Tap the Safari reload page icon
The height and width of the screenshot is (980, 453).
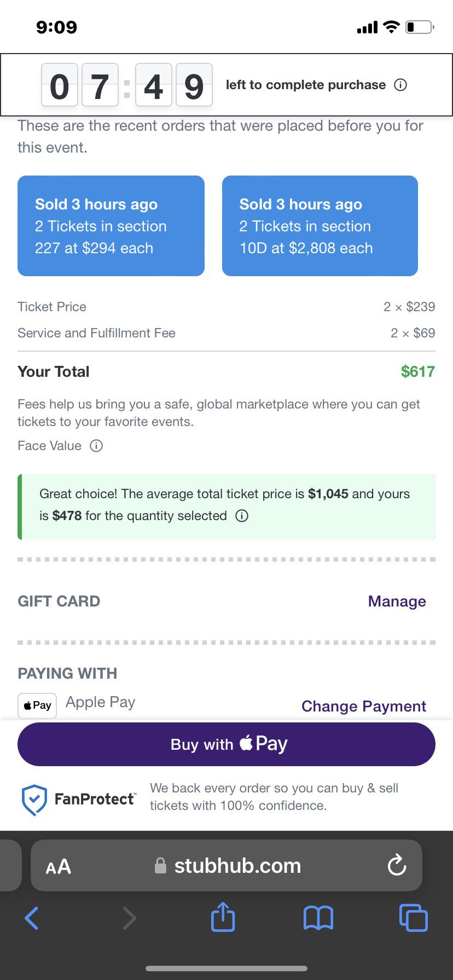tap(396, 866)
